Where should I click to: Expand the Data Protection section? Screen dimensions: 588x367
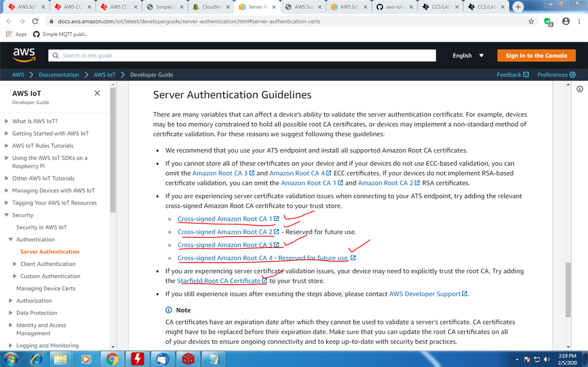tap(11, 313)
